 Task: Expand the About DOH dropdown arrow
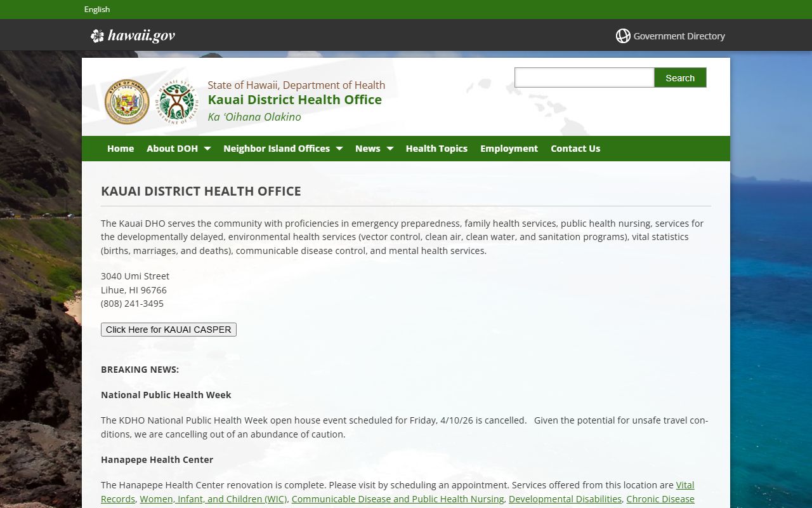pyautogui.click(x=207, y=149)
